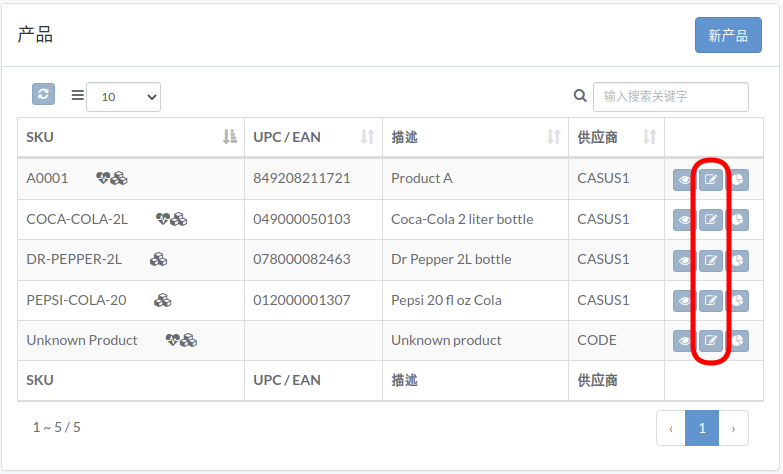Click the 描述 header label
The height and width of the screenshot is (474, 783).
(x=404, y=137)
